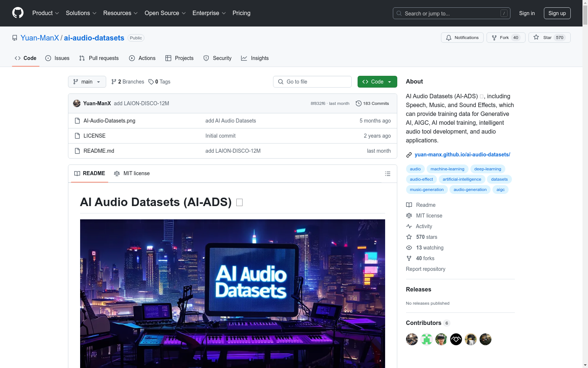Open the GitHub home page via the Octocat logo
Viewport: 588px width, 368px height.
(x=18, y=13)
